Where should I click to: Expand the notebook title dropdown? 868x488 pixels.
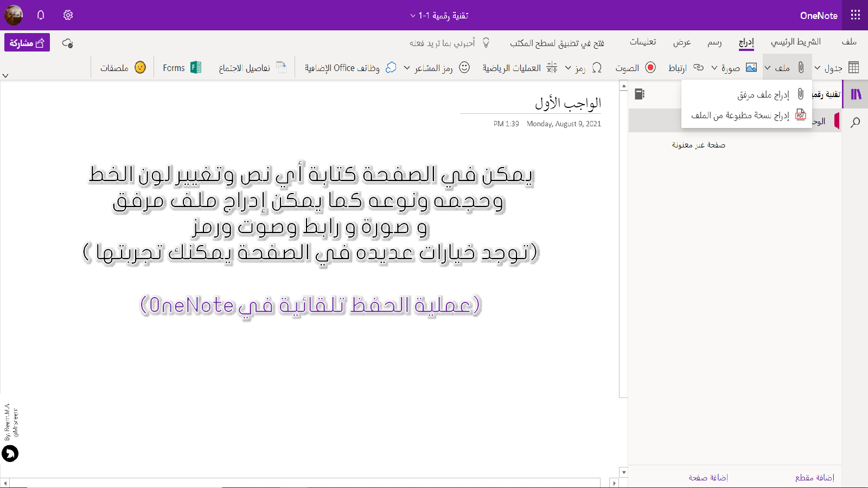click(x=413, y=16)
